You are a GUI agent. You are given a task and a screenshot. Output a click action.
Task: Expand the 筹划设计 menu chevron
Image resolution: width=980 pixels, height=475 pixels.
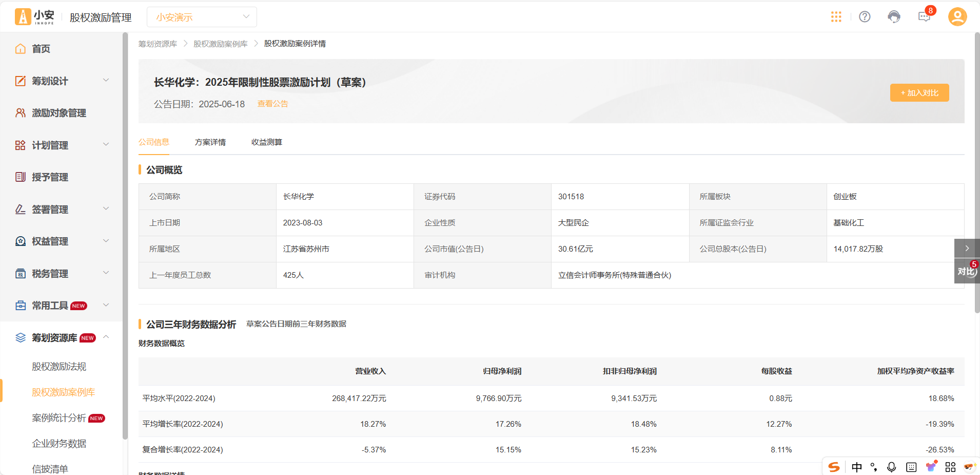pos(106,80)
